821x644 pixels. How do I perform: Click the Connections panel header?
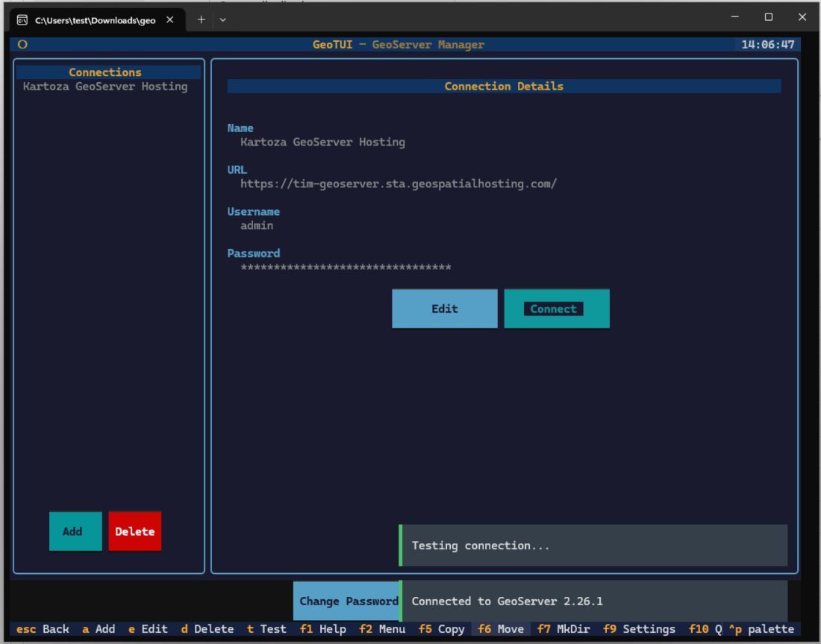point(108,72)
